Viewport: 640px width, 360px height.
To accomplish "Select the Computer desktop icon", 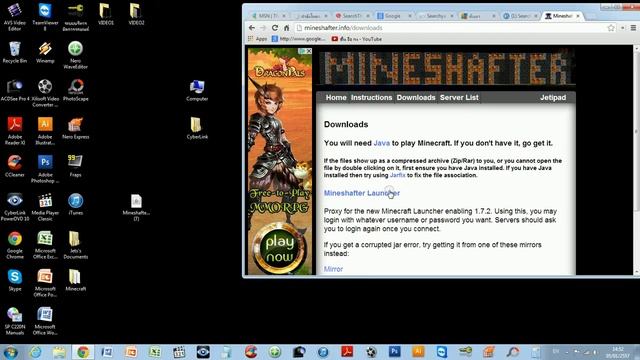I will 197,90.
